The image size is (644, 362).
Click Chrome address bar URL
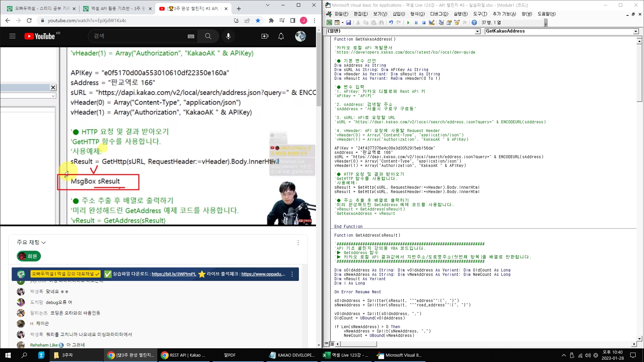tap(87, 20)
